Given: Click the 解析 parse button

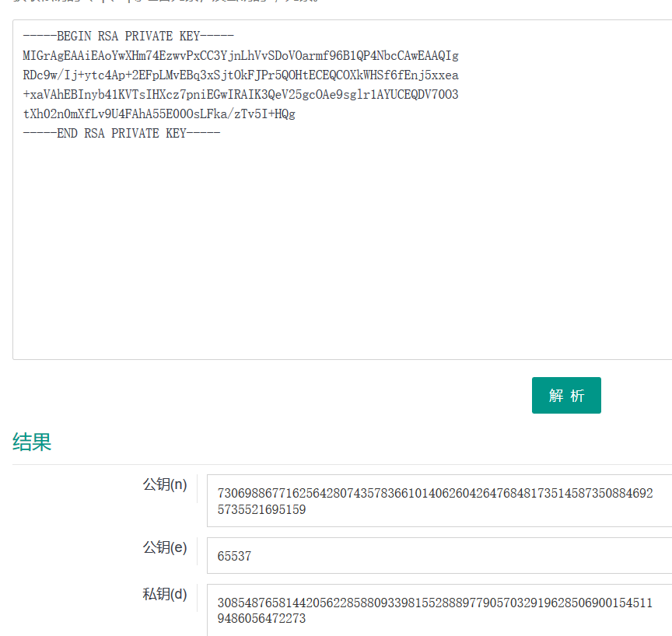Looking at the screenshot, I should tap(566, 395).
